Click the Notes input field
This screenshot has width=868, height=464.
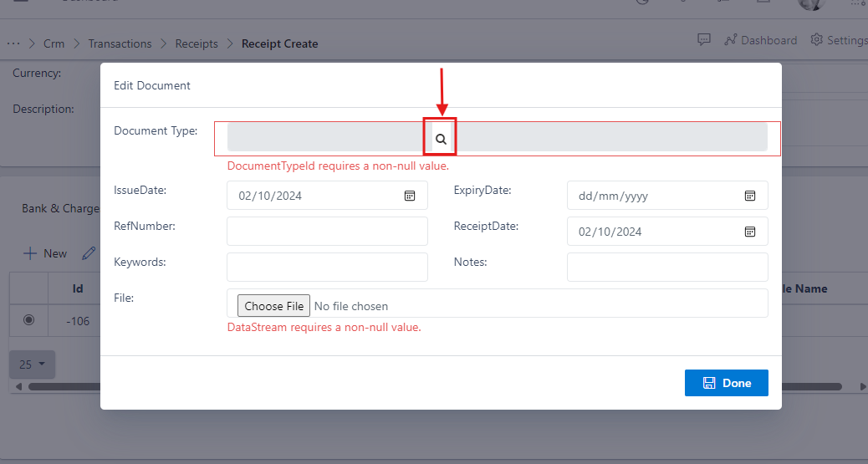coord(667,267)
